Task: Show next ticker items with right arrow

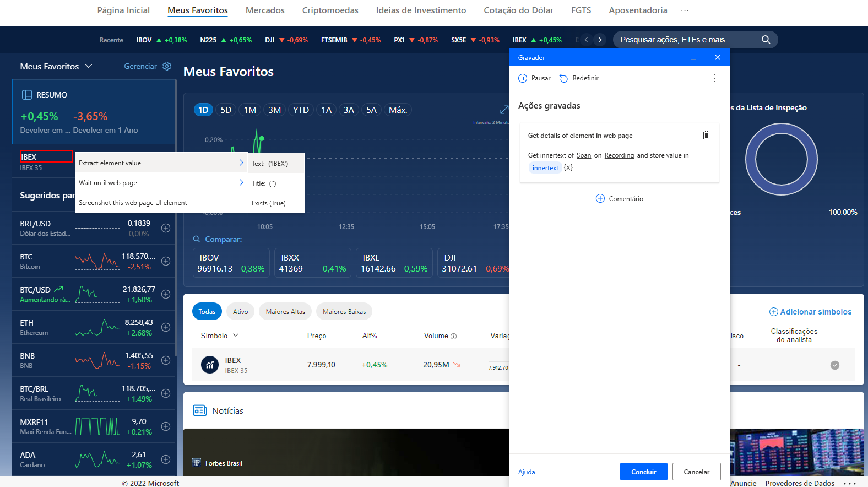Action: pyautogui.click(x=600, y=40)
